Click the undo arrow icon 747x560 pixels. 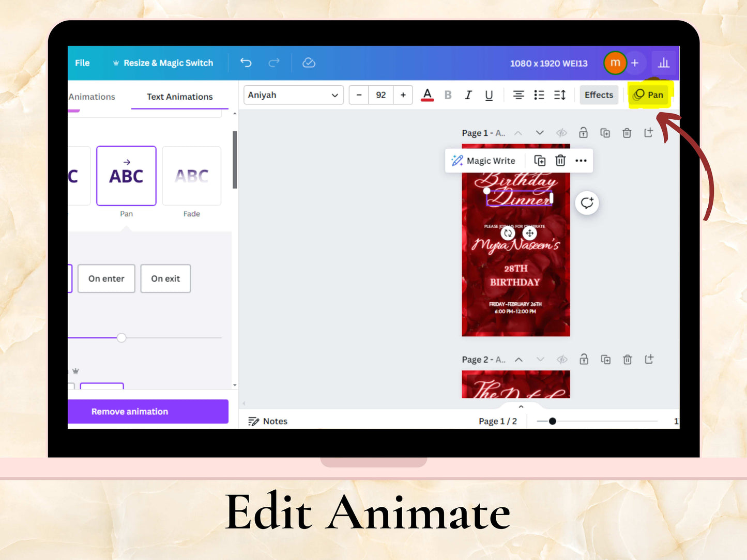click(246, 63)
